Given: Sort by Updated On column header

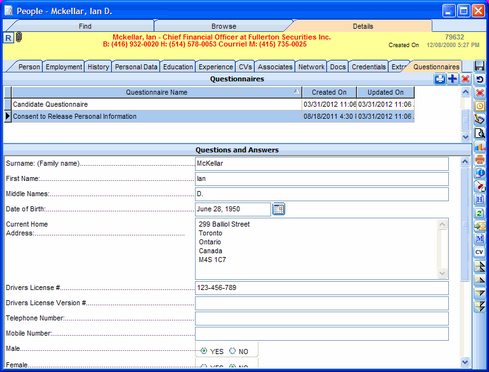Looking at the screenshot, I should tap(385, 92).
